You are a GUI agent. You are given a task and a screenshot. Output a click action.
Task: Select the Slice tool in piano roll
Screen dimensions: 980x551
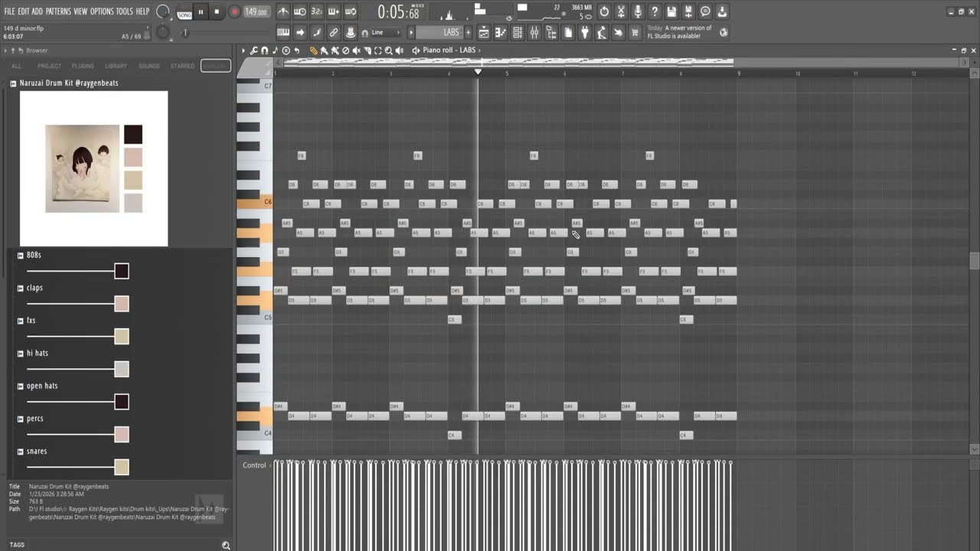[367, 51]
